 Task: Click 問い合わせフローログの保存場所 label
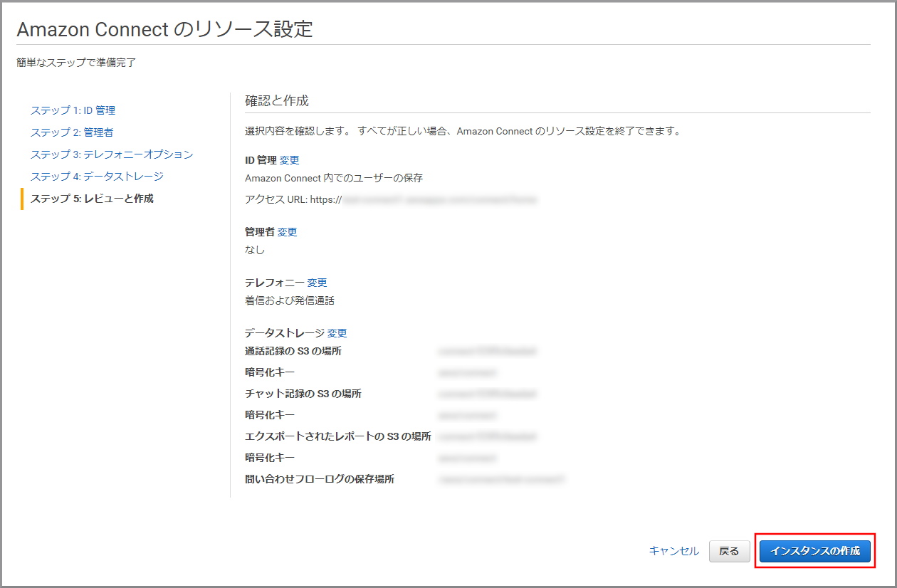pyautogui.click(x=320, y=479)
